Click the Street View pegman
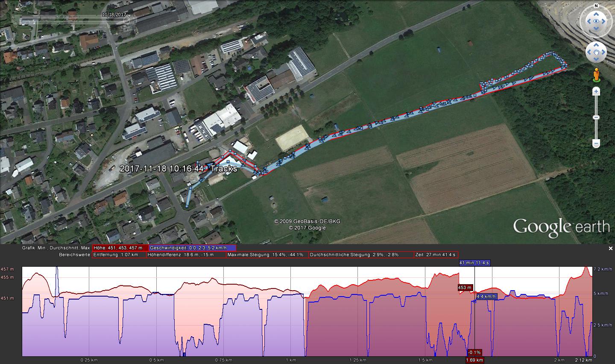This screenshot has width=615, height=364. 596,75
